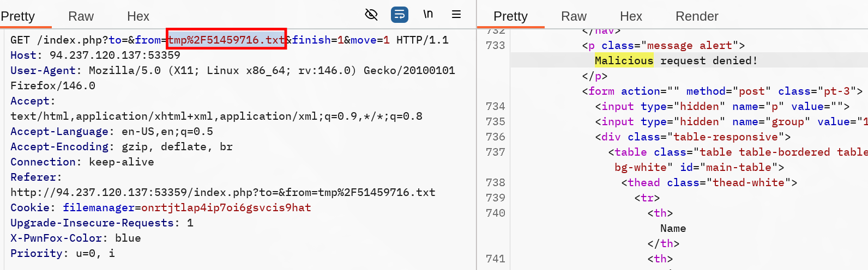Image resolution: width=868 pixels, height=270 pixels.
Task: Toggle the crossed-eye inspector visibility icon
Action: pyautogui.click(x=371, y=15)
